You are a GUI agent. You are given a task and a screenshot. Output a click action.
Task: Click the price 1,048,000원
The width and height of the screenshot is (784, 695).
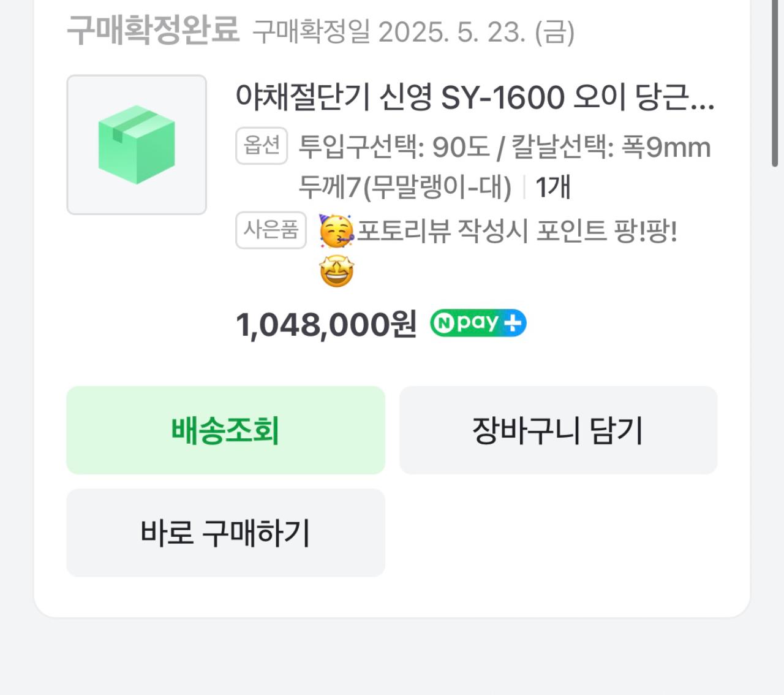point(327,323)
